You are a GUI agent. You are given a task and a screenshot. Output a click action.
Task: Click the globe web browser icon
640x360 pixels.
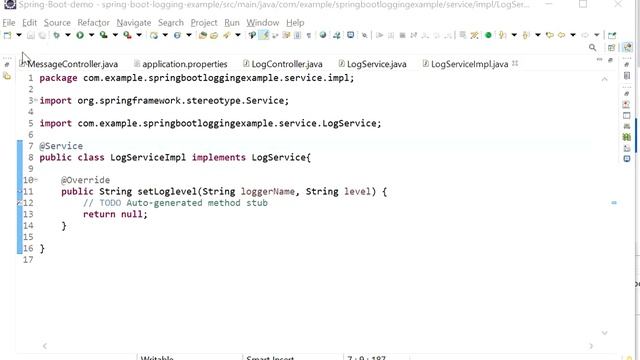(x=323, y=36)
